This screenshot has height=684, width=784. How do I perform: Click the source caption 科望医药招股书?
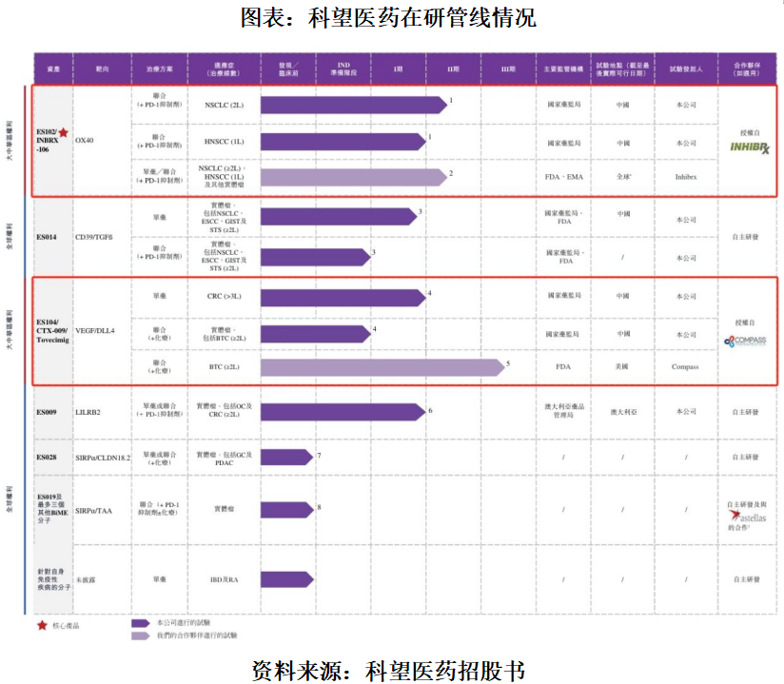pyautogui.click(x=445, y=671)
